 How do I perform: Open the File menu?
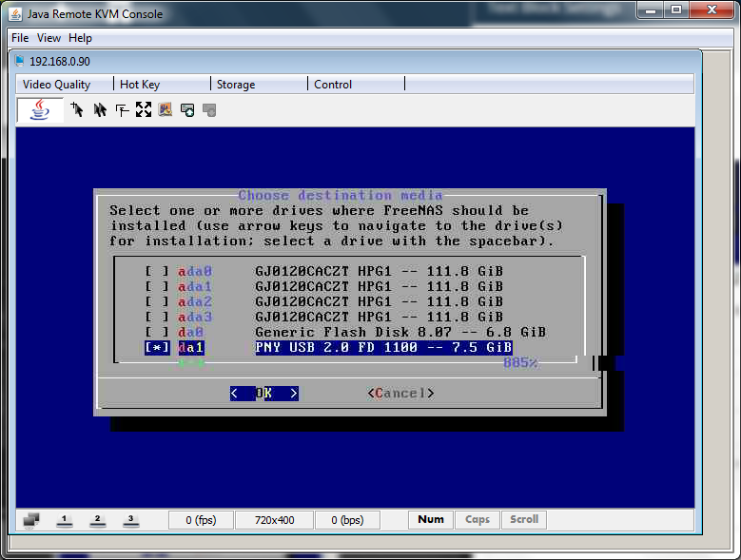point(21,38)
